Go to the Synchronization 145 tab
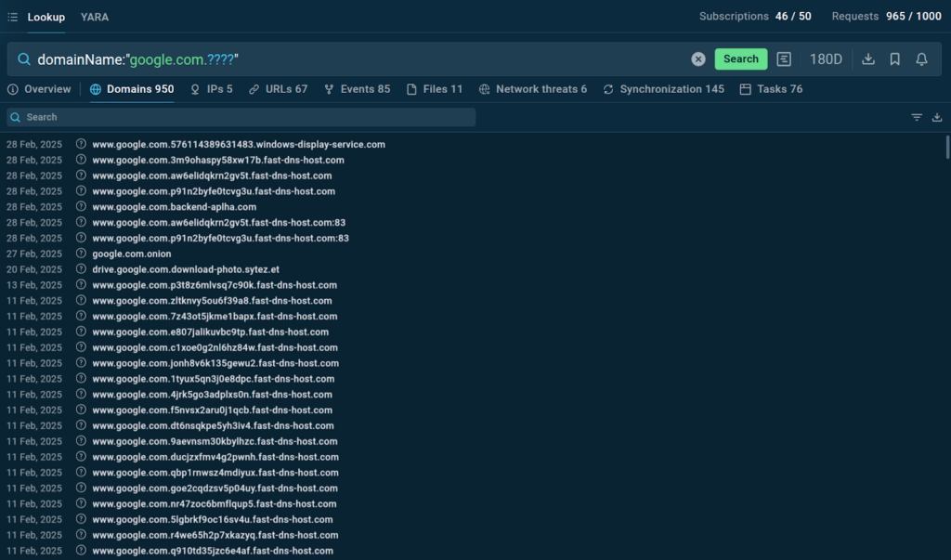Image resolution: width=951 pixels, height=560 pixels. [663, 89]
